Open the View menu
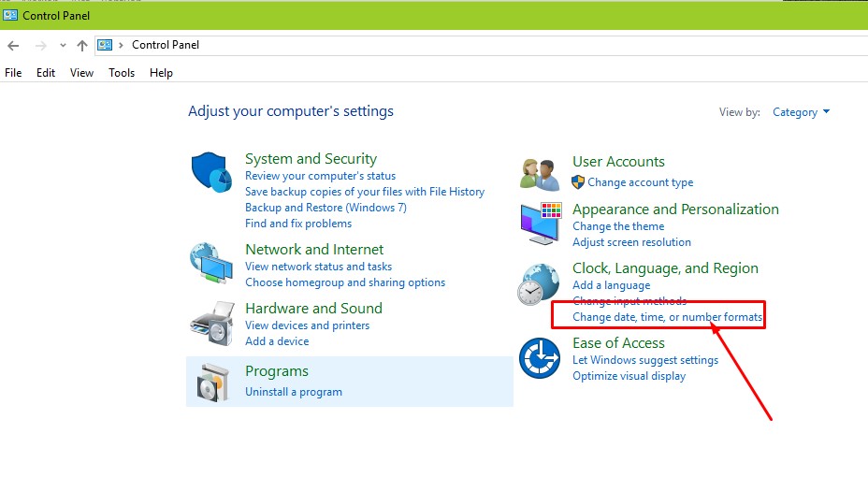The image size is (868, 477). click(x=81, y=73)
